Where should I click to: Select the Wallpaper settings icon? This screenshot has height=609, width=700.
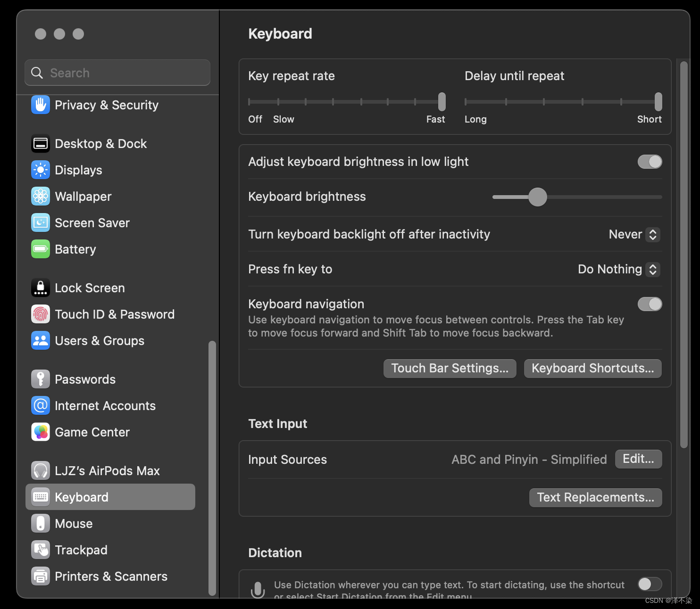point(41,196)
